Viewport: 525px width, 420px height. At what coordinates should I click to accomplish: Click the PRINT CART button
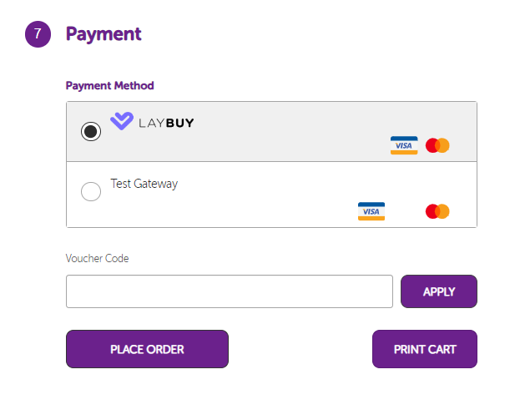pos(424,349)
